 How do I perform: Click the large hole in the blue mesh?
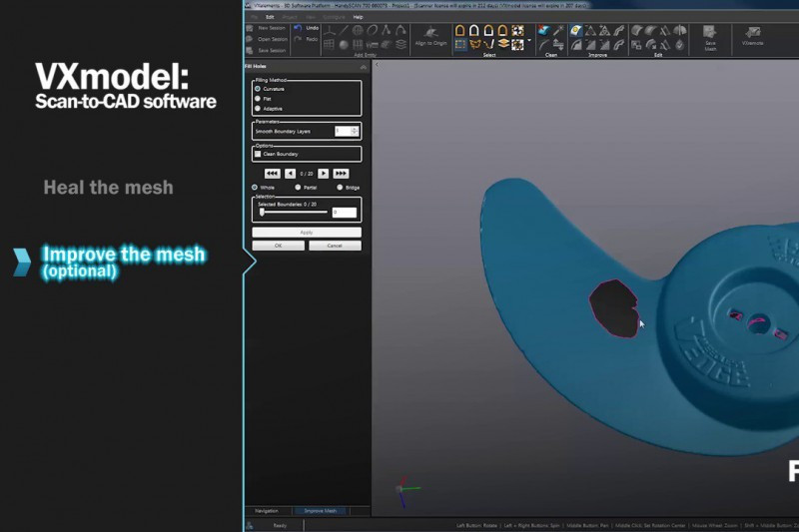pos(613,308)
